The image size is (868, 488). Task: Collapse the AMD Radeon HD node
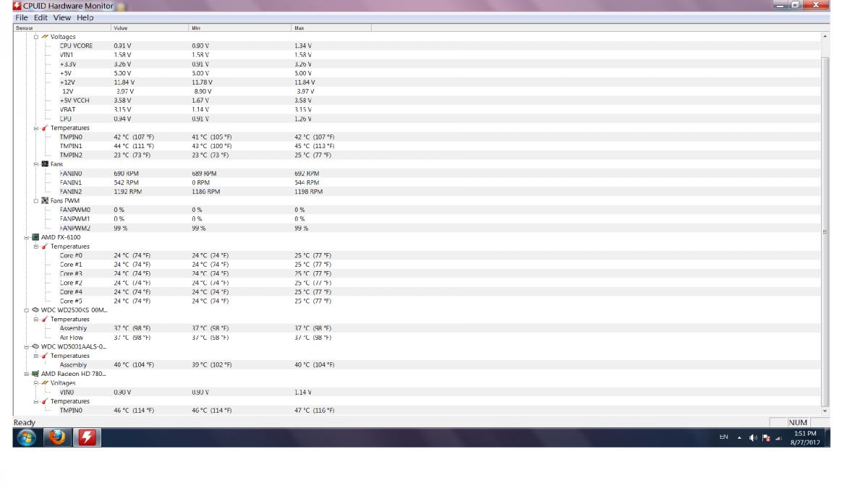pyautogui.click(x=27, y=374)
